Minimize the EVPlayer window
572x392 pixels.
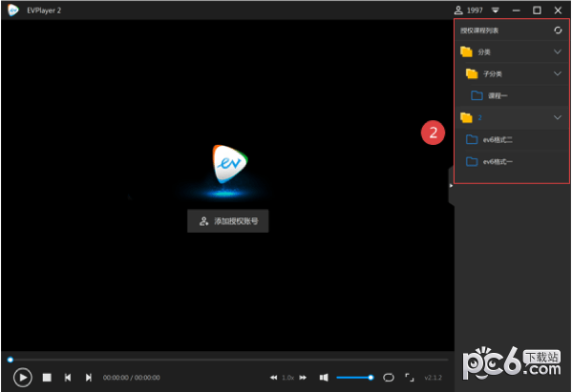tap(516, 10)
